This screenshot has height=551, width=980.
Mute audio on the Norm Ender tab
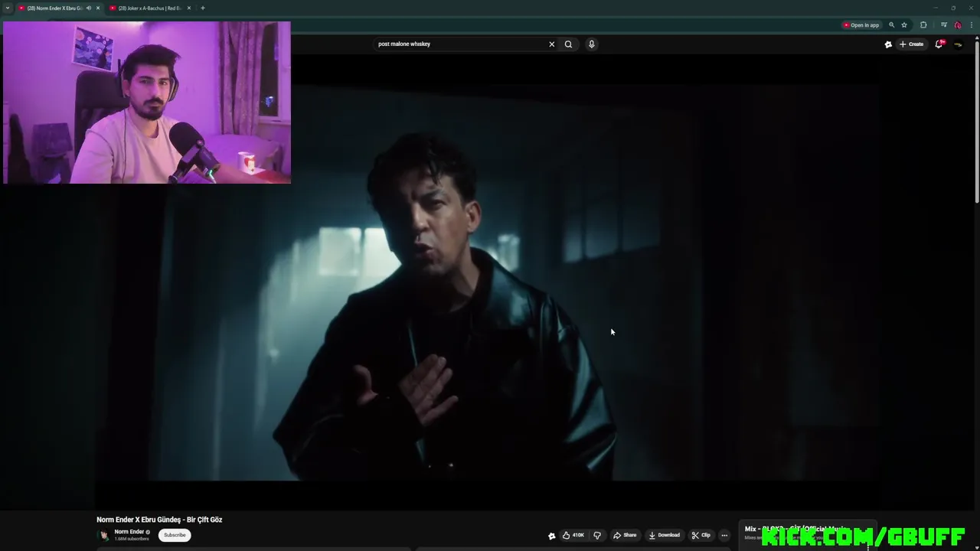click(x=89, y=8)
